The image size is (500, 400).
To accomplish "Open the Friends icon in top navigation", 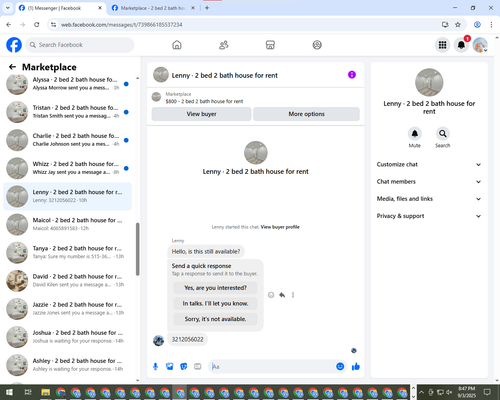I will (x=224, y=45).
